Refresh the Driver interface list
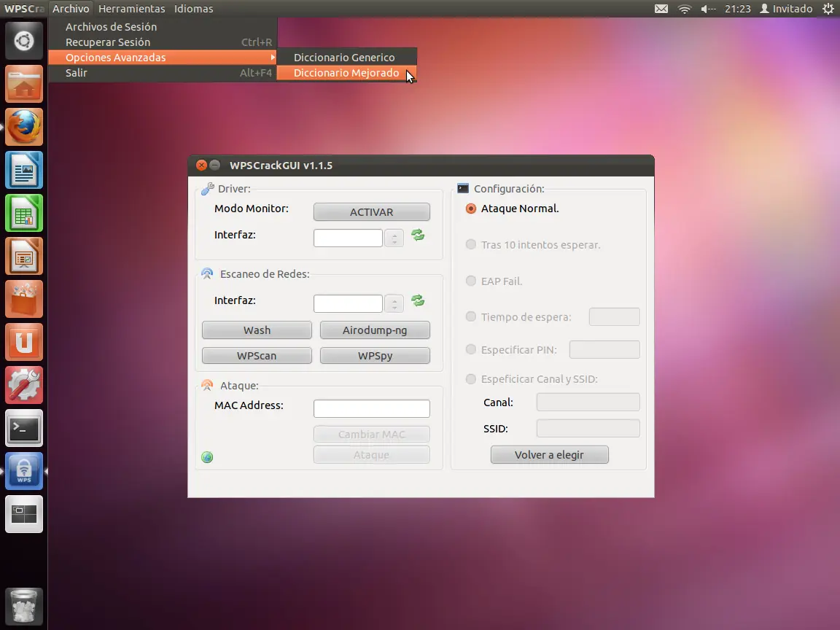The height and width of the screenshot is (630, 840). click(418, 235)
